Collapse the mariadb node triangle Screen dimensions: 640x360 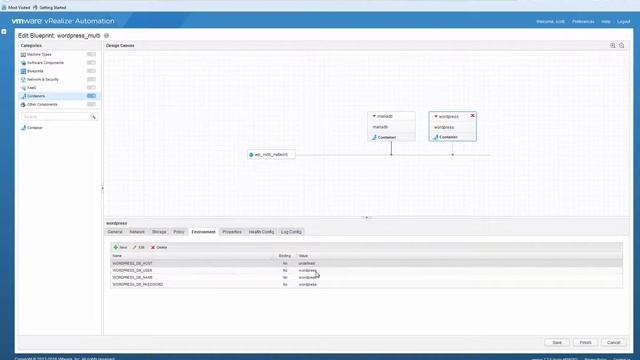[374, 116]
